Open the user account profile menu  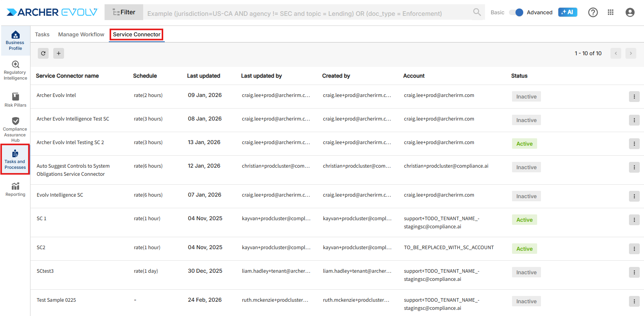pos(630,12)
